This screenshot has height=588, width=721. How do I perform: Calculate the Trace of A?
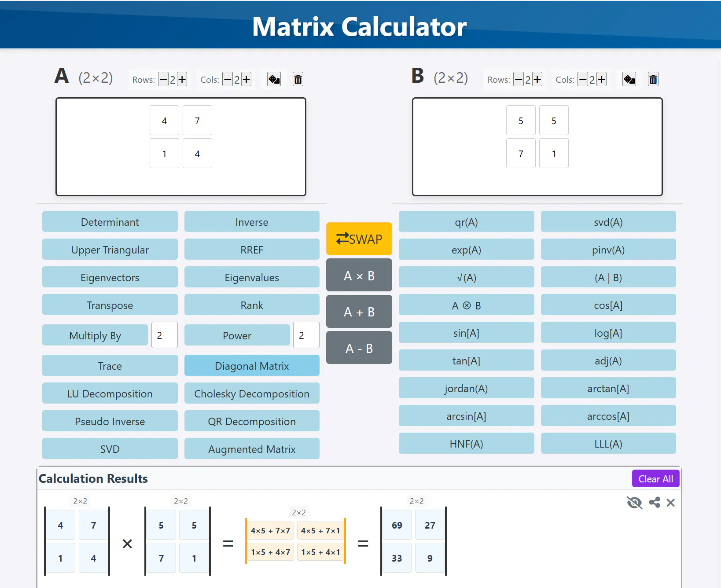click(110, 366)
